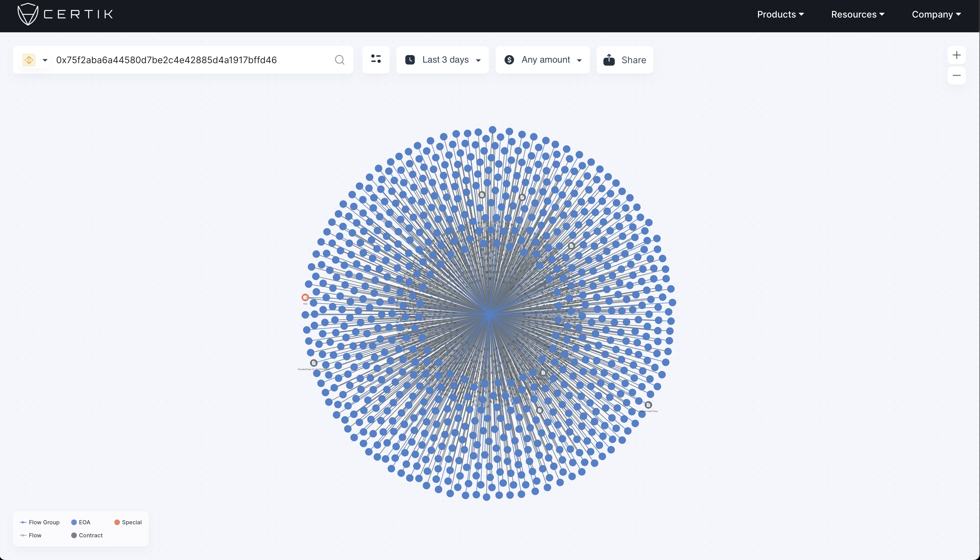The image size is (980, 560).
Task: Open the graph layout settings icon
Action: coord(376,59)
